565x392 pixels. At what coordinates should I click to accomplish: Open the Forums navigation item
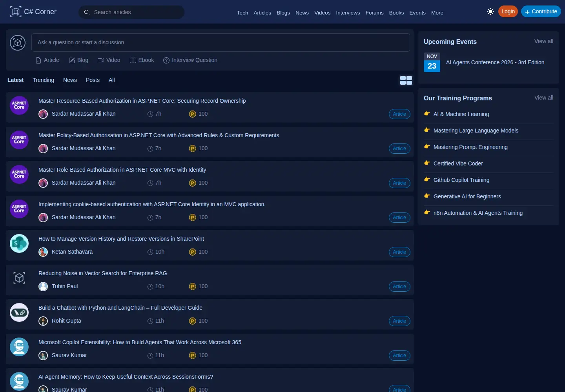(374, 13)
